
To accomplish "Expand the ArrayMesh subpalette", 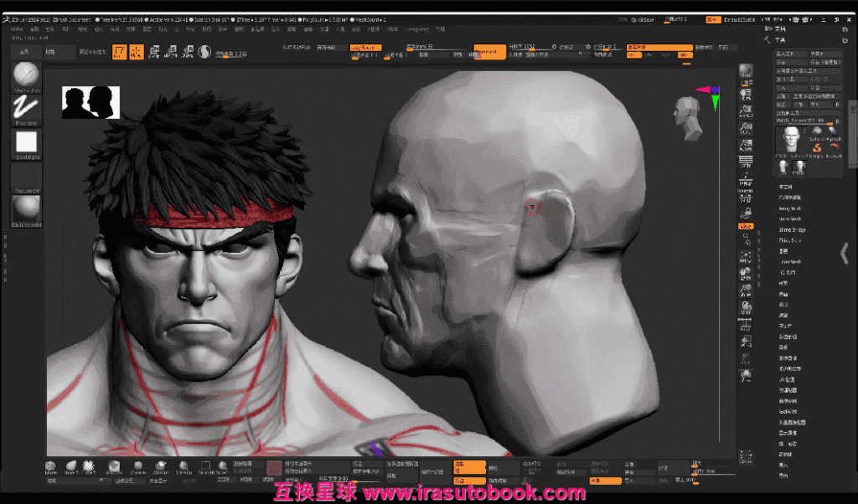I will click(x=789, y=208).
